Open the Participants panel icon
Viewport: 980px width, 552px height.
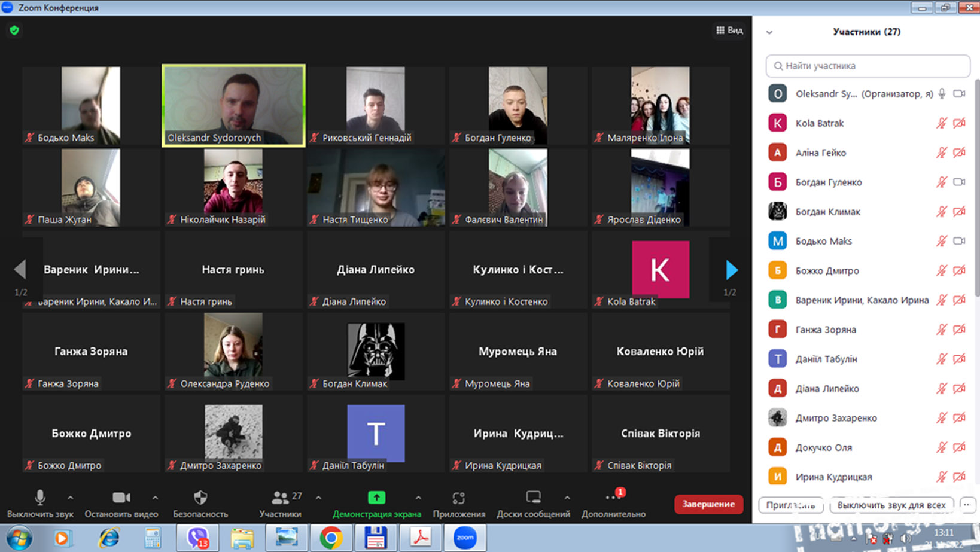(x=280, y=498)
